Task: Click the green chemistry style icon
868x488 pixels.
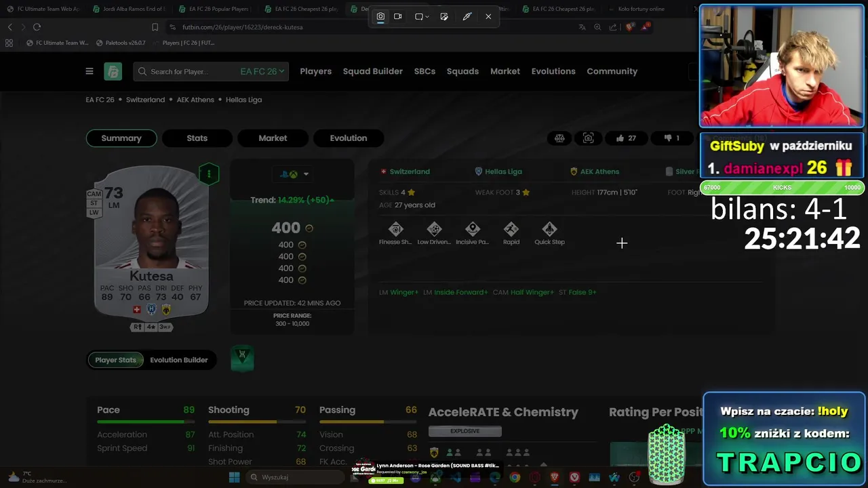Action: [x=242, y=359]
